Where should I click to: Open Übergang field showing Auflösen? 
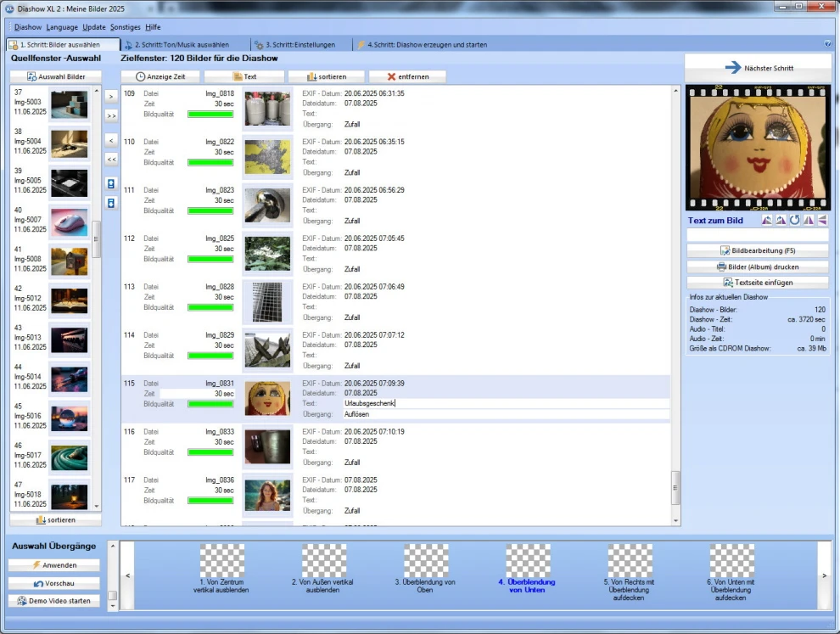[x=507, y=414]
